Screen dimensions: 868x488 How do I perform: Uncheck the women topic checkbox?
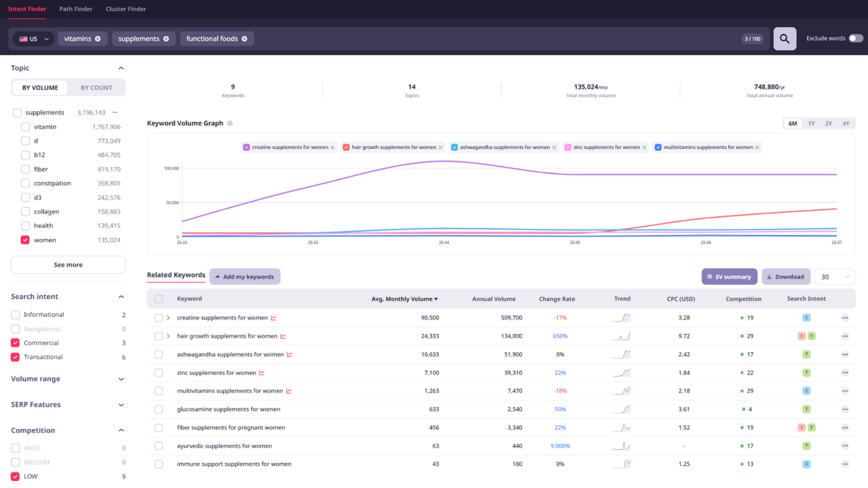click(x=25, y=240)
